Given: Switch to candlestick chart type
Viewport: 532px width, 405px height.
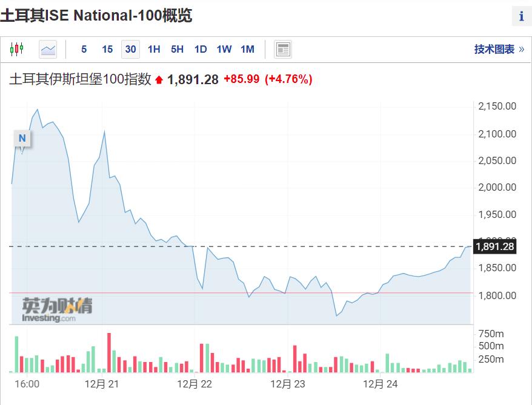Looking at the screenshot, I should [x=16, y=49].
